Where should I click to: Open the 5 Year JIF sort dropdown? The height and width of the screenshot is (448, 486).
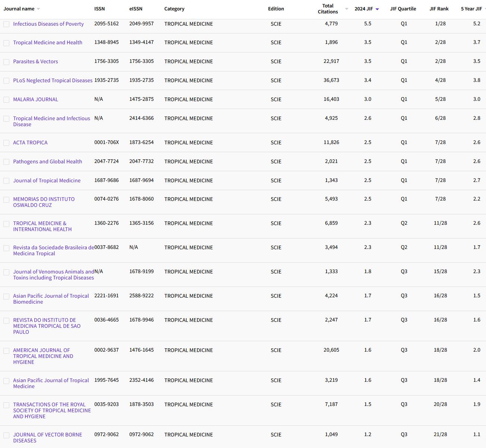pyautogui.click(x=484, y=9)
